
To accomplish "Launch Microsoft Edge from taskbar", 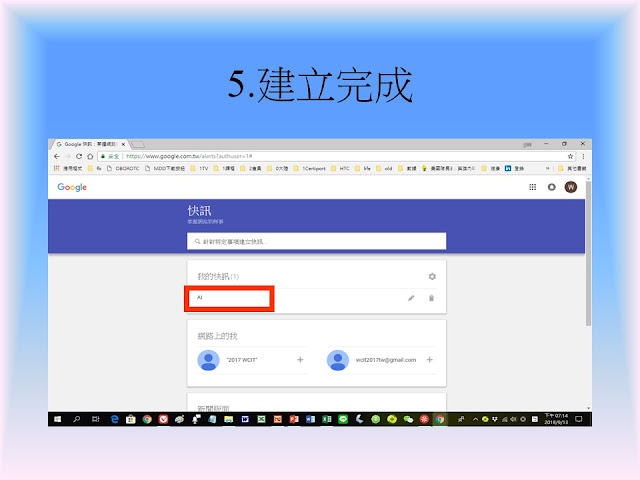I will [x=115, y=419].
